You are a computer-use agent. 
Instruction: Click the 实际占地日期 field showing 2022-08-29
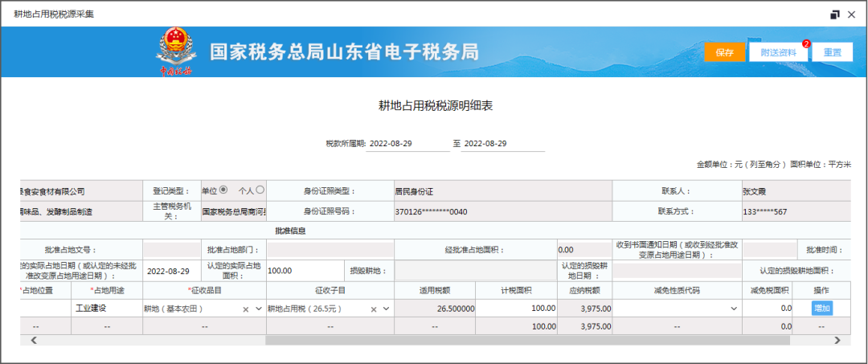coord(172,271)
